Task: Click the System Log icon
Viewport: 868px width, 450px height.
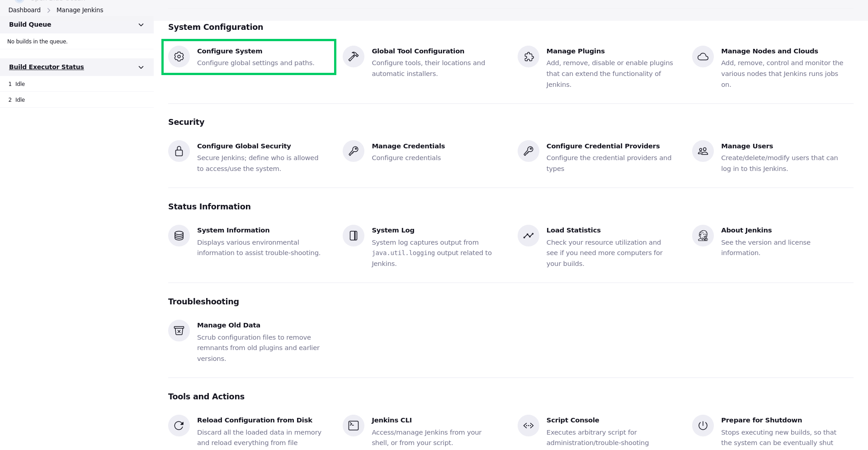Action: click(x=354, y=236)
